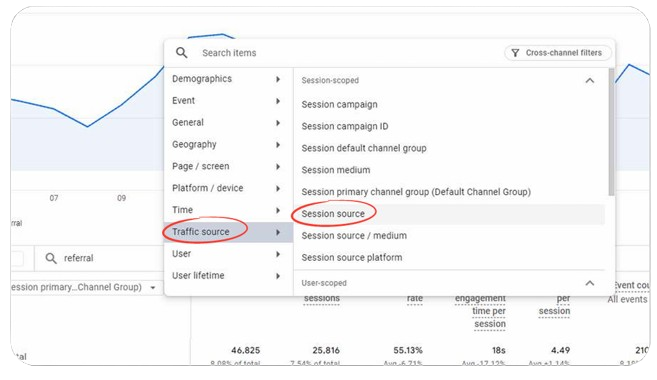Viewport: 657px width, 380px height.
Task: Open Platform / device category
Action: point(228,188)
